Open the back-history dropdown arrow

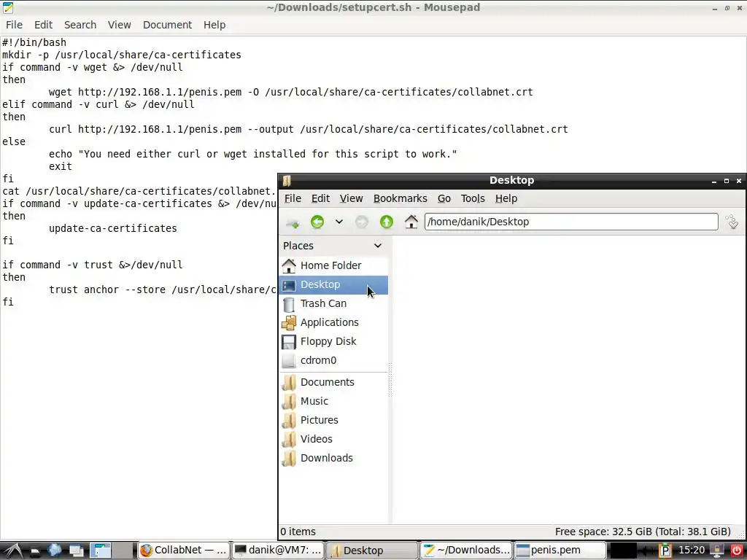pos(339,222)
